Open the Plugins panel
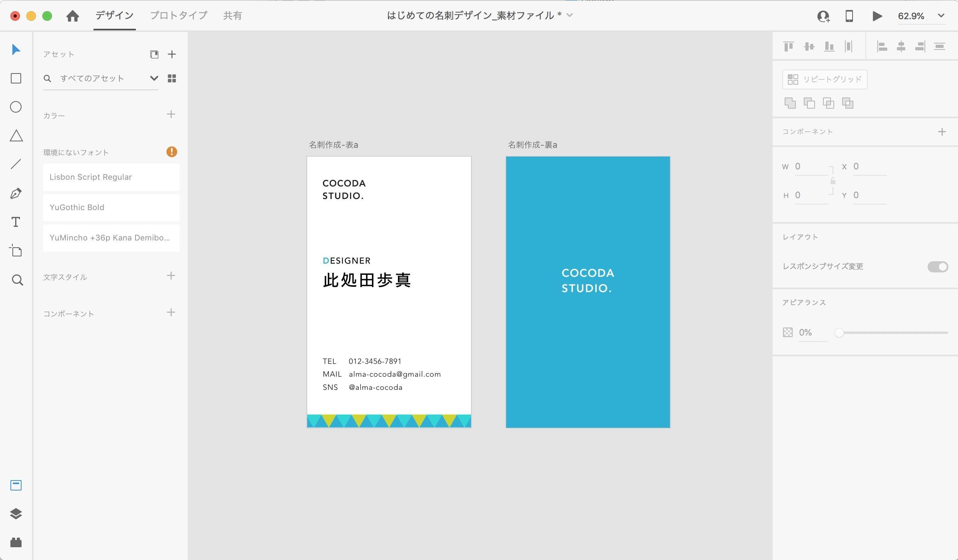958x560 pixels. (16, 542)
